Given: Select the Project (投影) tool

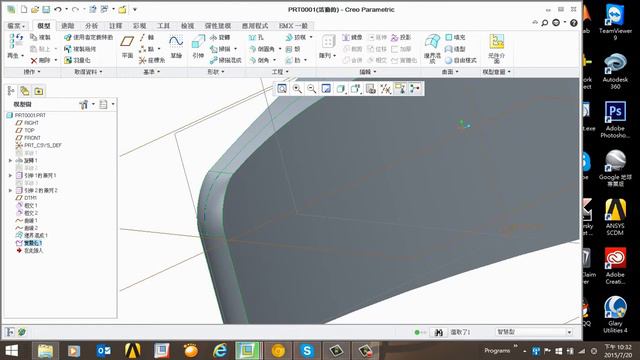Looking at the screenshot, I should pos(401,37).
